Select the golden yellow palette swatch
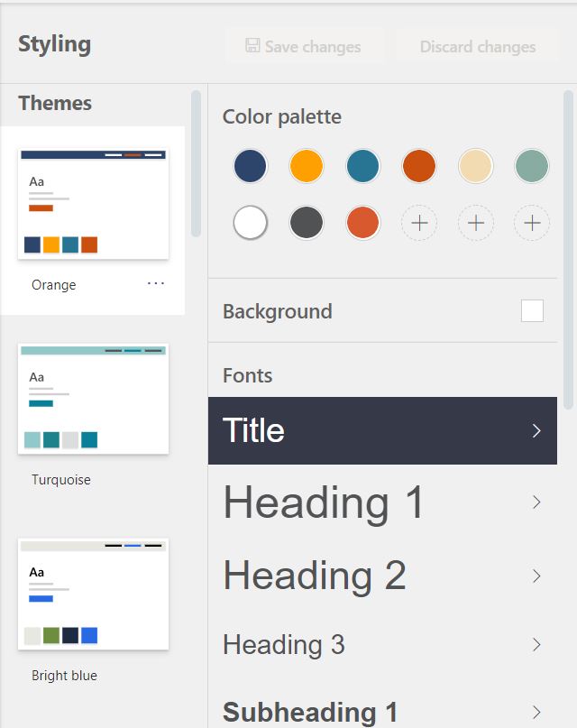The height and width of the screenshot is (728, 577). pyautogui.click(x=307, y=166)
